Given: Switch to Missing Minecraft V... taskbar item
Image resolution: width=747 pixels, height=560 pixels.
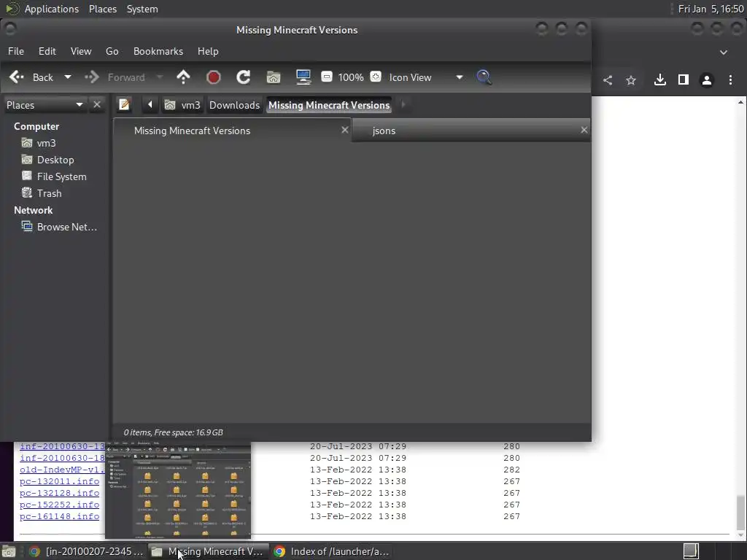Looking at the screenshot, I should click(x=208, y=551).
